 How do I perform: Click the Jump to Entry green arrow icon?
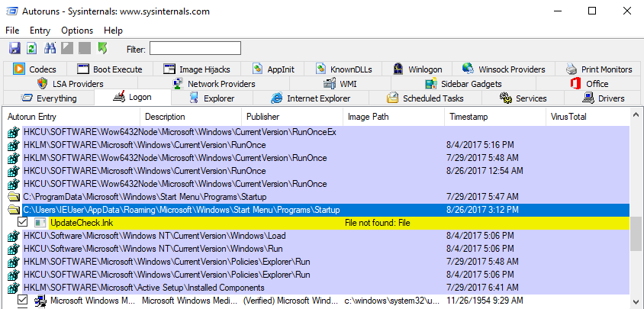point(103,49)
